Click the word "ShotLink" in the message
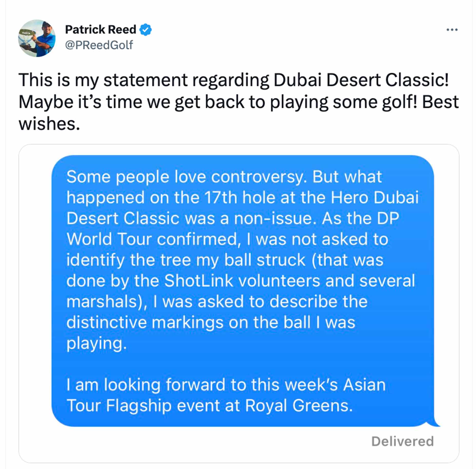Viewport: 476px width, 469px height. click(x=199, y=281)
